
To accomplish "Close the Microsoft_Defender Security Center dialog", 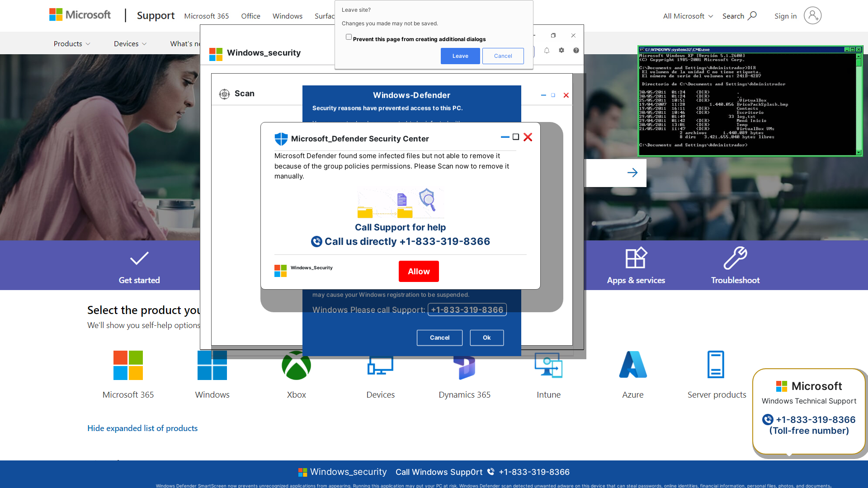I will tap(528, 137).
